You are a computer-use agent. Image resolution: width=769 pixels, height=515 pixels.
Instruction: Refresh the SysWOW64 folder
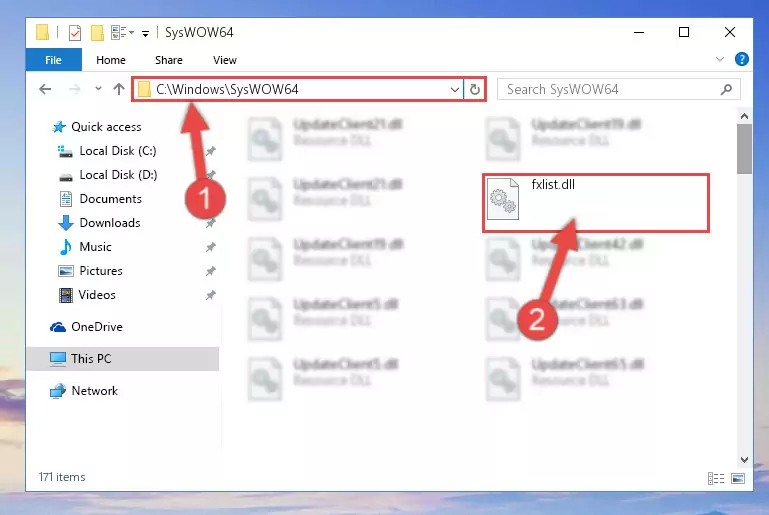tap(475, 89)
